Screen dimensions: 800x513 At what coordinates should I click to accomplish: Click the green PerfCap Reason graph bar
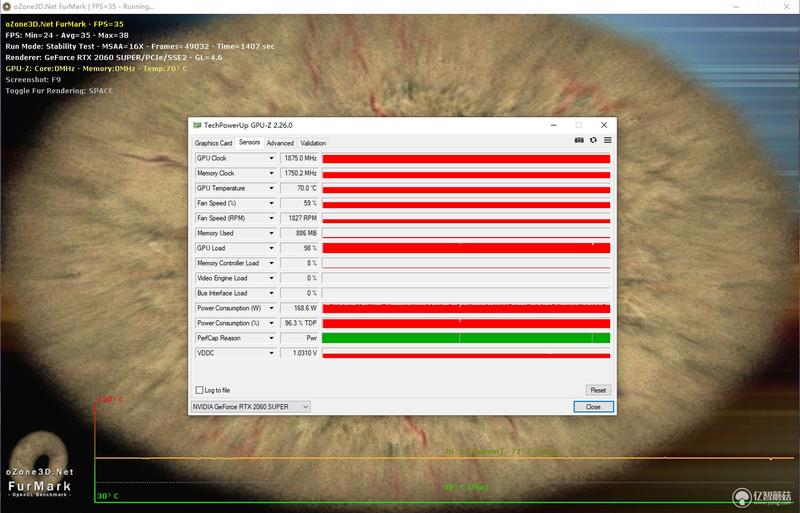pyautogui.click(x=466, y=338)
